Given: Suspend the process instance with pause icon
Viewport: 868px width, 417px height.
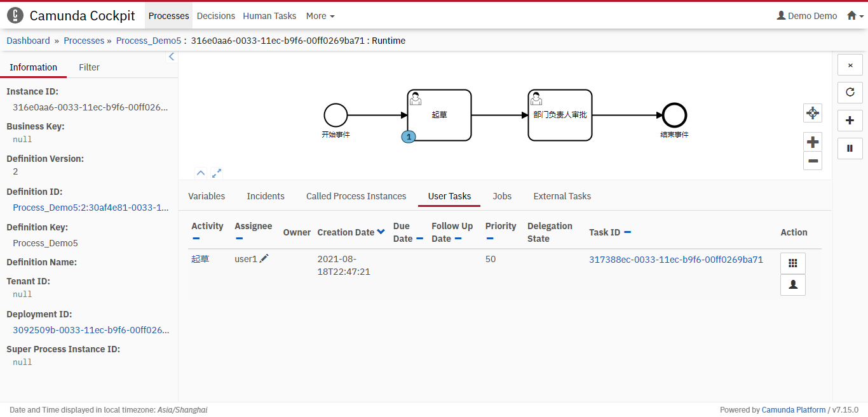Looking at the screenshot, I should coord(850,148).
